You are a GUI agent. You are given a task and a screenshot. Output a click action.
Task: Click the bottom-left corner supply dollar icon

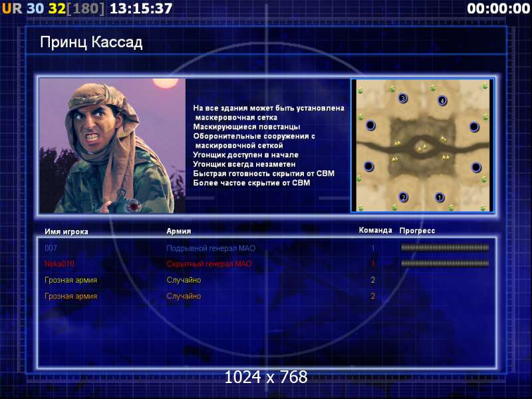pyautogui.click(x=360, y=207)
